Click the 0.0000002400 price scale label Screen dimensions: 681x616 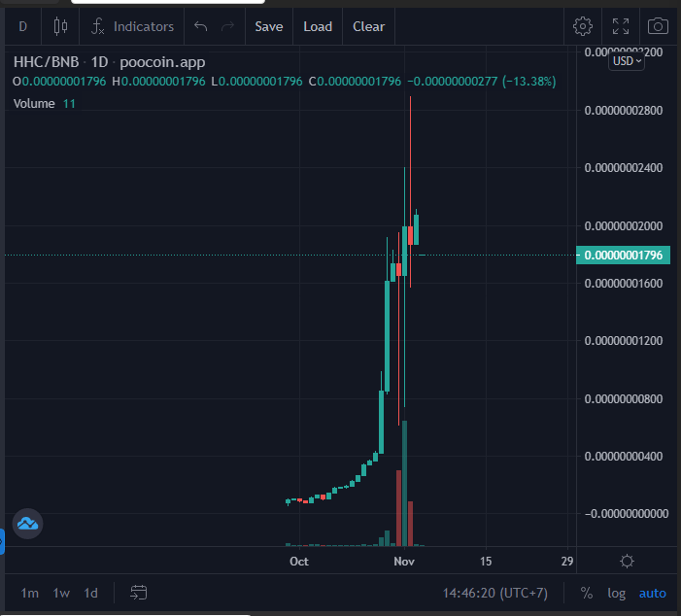click(x=624, y=168)
